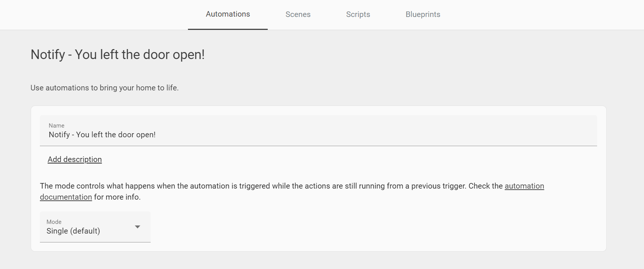644x269 pixels.
Task: Open the Scripts tab
Action: (x=358, y=14)
